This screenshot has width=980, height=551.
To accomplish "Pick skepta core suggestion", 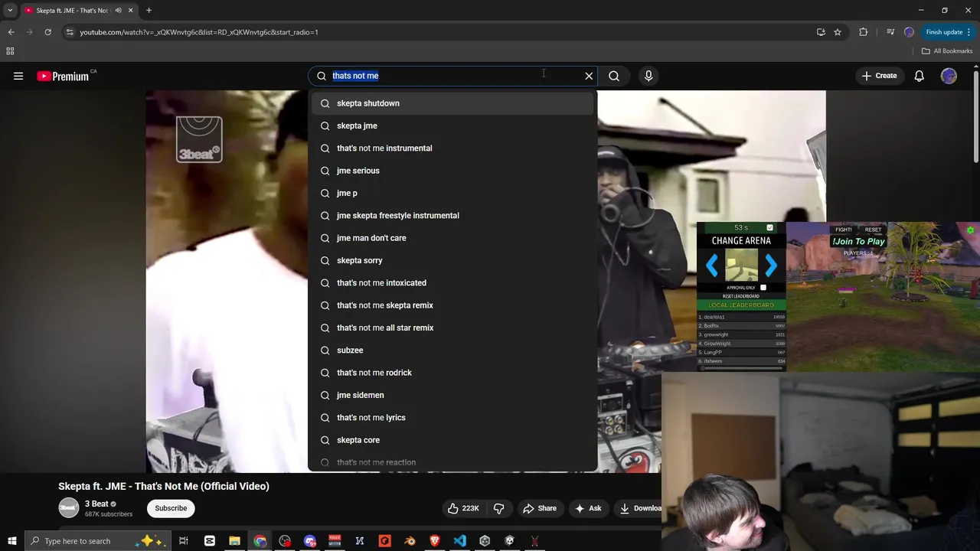I will coord(452,440).
